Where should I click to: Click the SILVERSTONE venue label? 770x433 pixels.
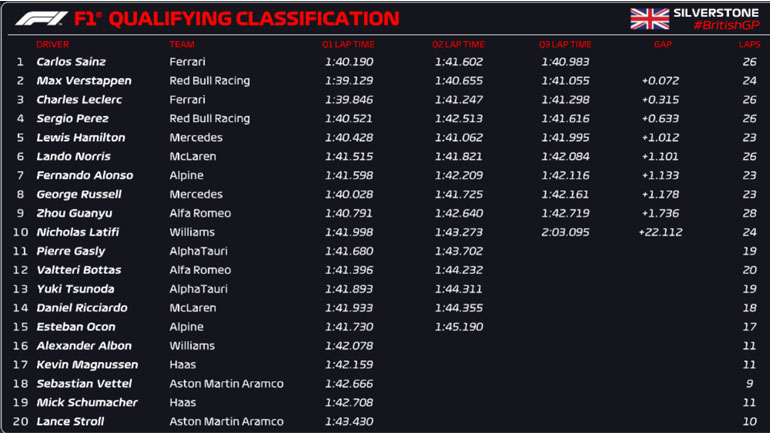tap(716, 11)
